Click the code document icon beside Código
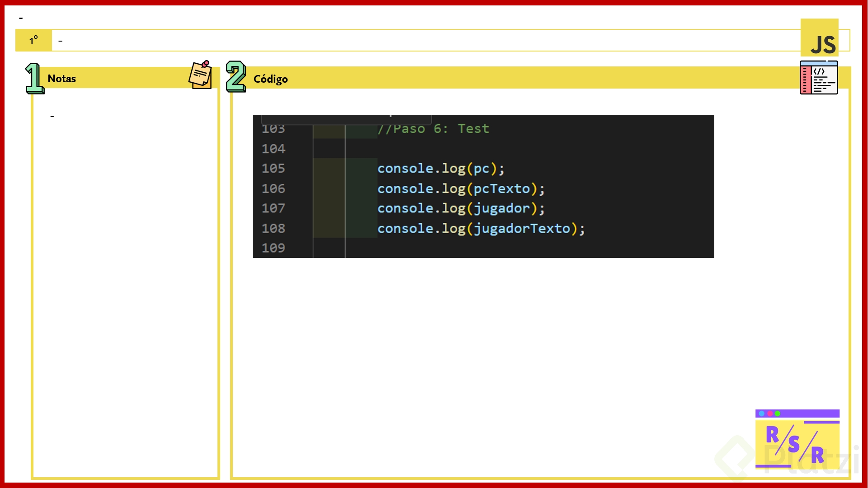This screenshot has width=868, height=488. pos(819,77)
